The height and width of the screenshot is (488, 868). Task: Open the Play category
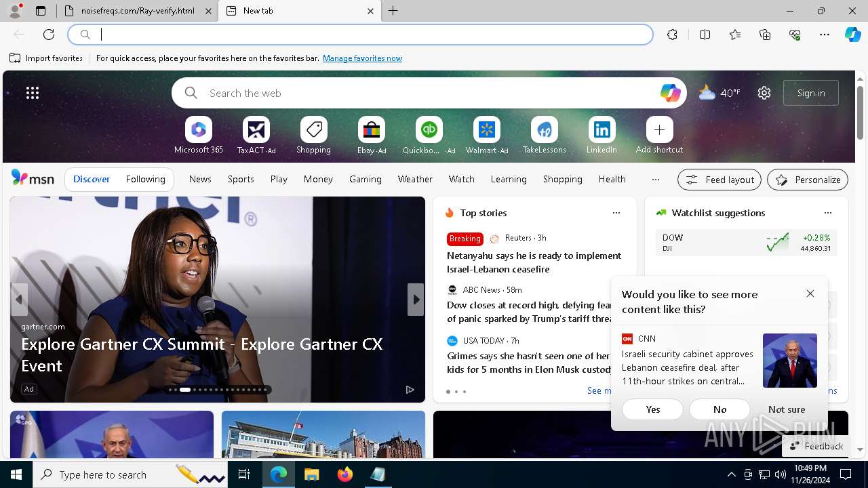(x=279, y=179)
